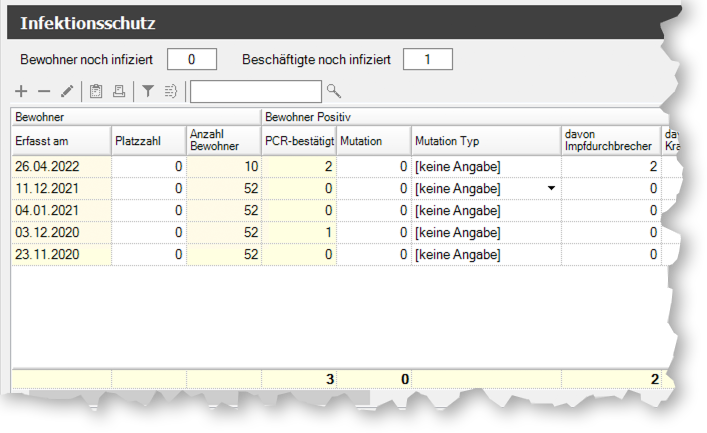Screen dimensions: 707x433
Task: Click the toolbar search text field
Action: pos(256,92)
